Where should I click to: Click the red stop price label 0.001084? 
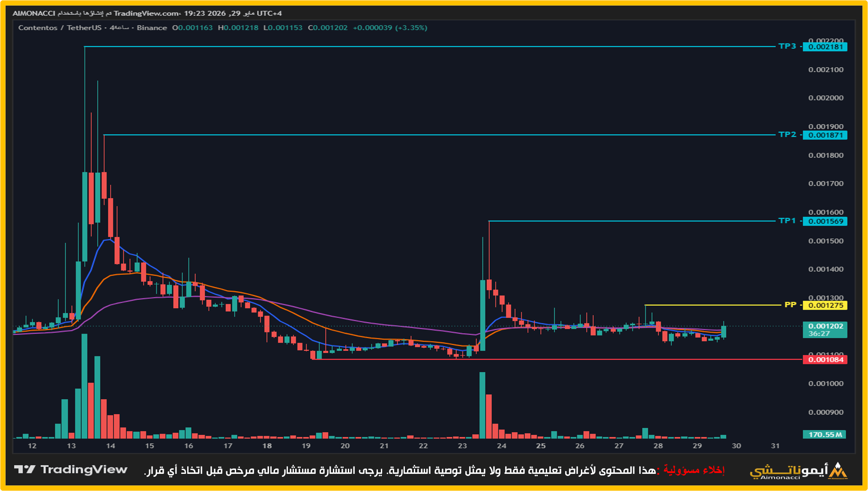(x=825, y=359)
